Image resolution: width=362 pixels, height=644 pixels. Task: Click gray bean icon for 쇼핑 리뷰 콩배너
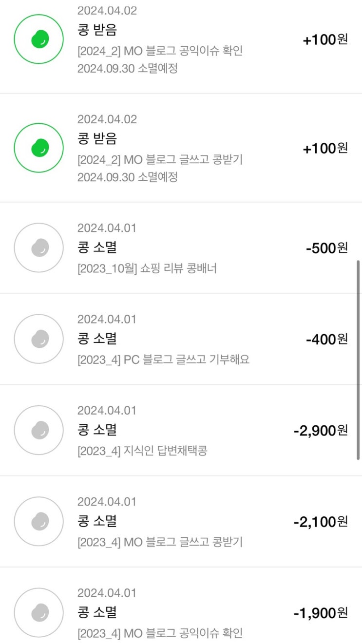tap(38, 247)
